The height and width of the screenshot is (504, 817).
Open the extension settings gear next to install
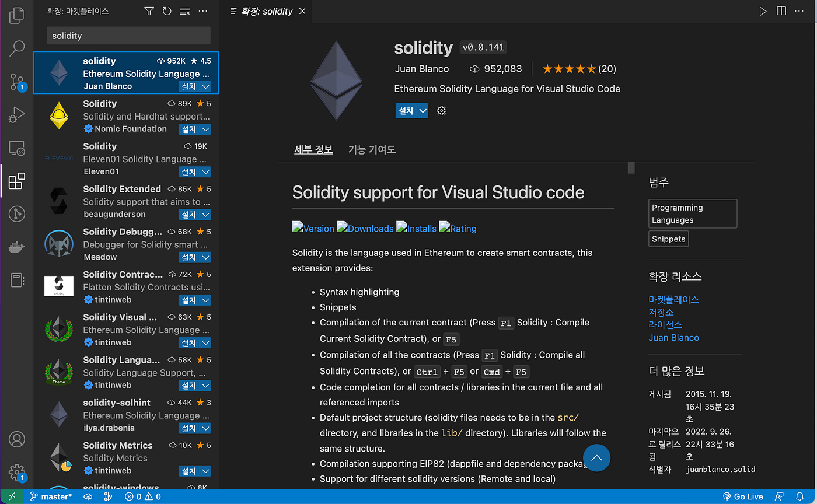(442, 111)
